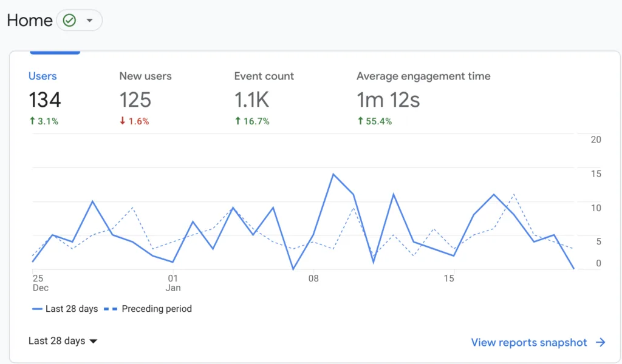Open the dropdown arrow beside Home
The image size is (622, 364).
[90, 20]
